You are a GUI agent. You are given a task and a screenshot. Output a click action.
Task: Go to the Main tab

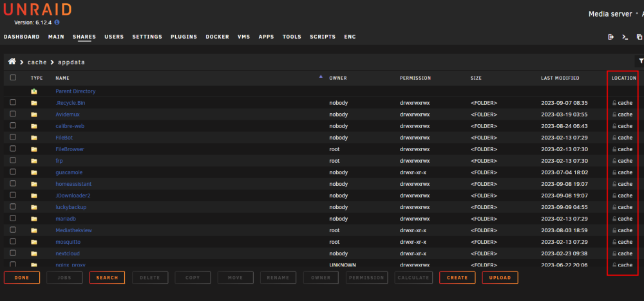[x=56, y=37]
